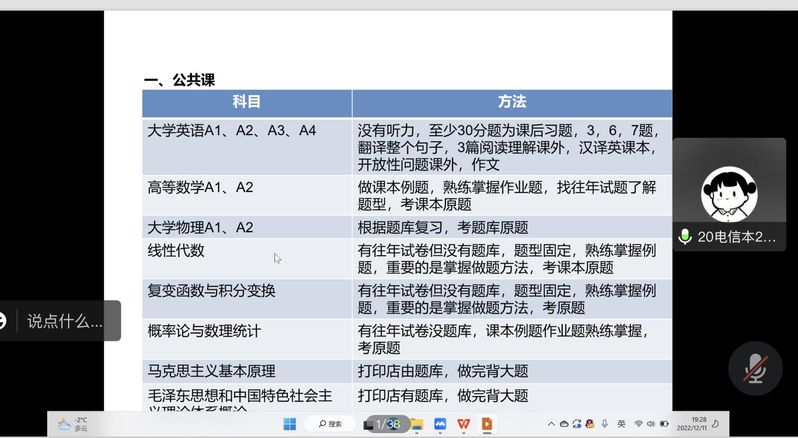Open the weather widget showing -2°C
This screenshot has width=798, height=438.
[x=72, y=424]
